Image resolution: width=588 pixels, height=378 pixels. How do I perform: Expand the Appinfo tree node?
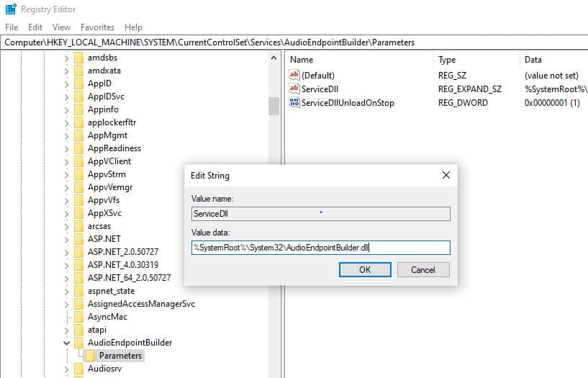[66, 110]
